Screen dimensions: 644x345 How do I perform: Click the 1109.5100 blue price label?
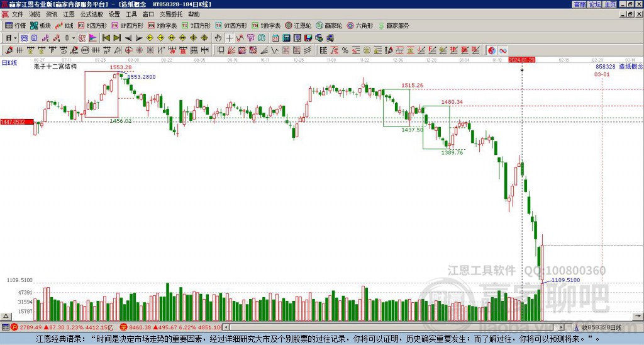[x=565, y=280]
